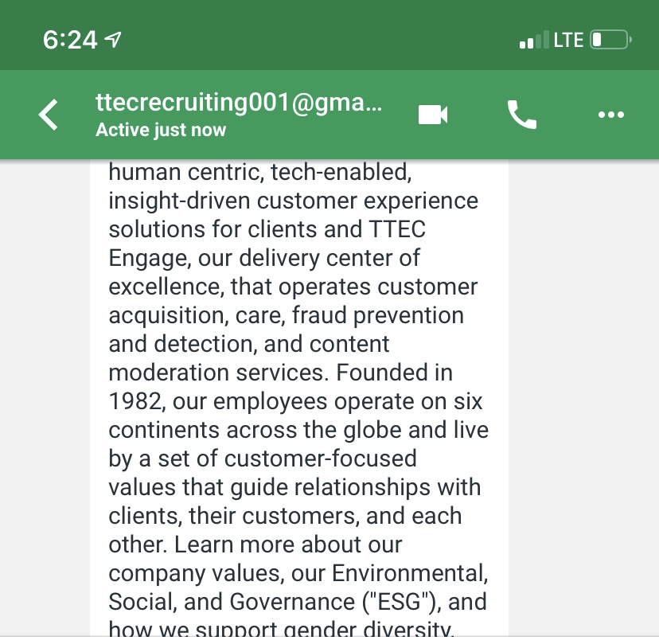This screenshot has width=659, height=644.
Task: Tap the 'Founded in' text in the message
Action: tap(394, 373)
